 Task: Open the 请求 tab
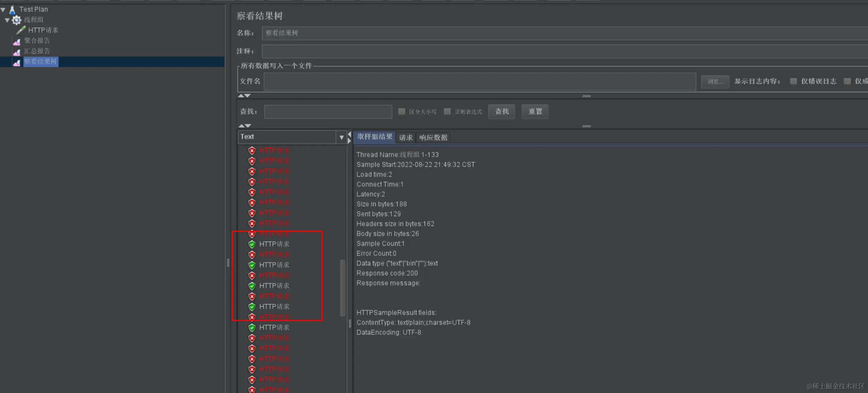click(x=406, y=137)
